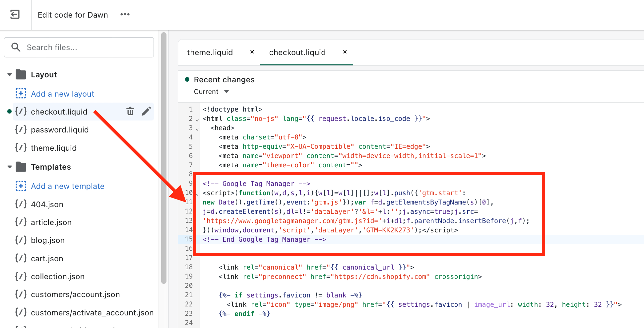This screenshot has width=644, height=328.
Task: Click the canonical link tag line
Action: (x=316, y=267)
